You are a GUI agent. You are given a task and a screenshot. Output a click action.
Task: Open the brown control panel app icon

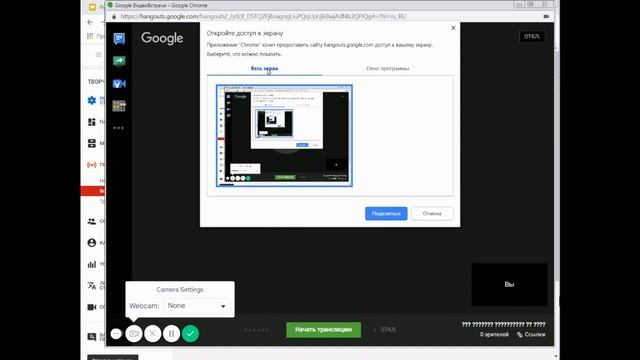pos(119,106)
